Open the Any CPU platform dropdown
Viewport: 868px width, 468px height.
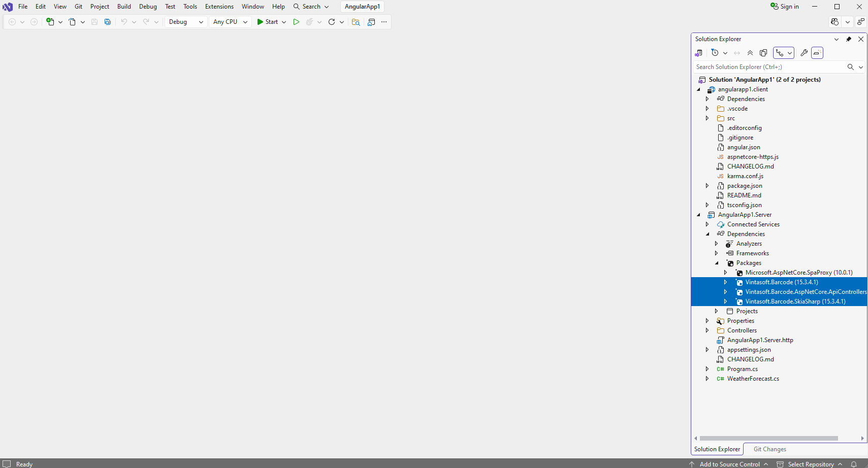pos(230,22)
